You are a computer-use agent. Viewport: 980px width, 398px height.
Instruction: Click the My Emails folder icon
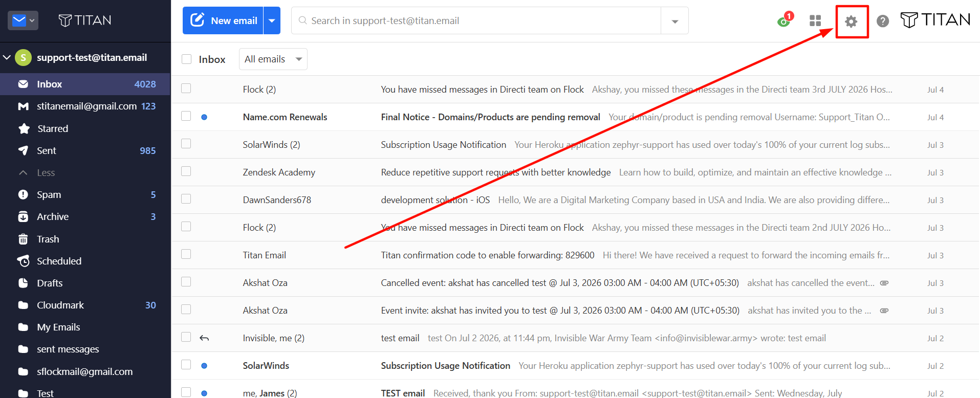point(24,327)
